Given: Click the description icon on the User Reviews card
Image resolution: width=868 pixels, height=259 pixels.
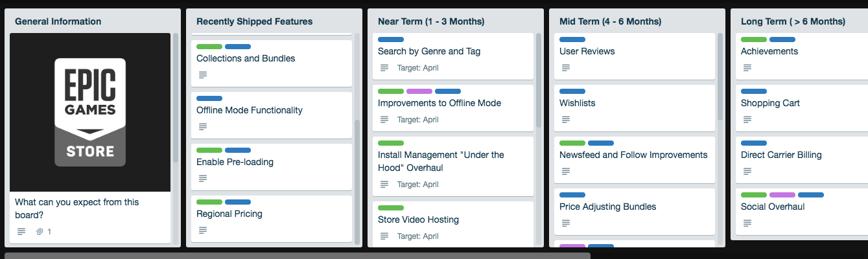Looking at the screenshot, I should click(566, 67).
